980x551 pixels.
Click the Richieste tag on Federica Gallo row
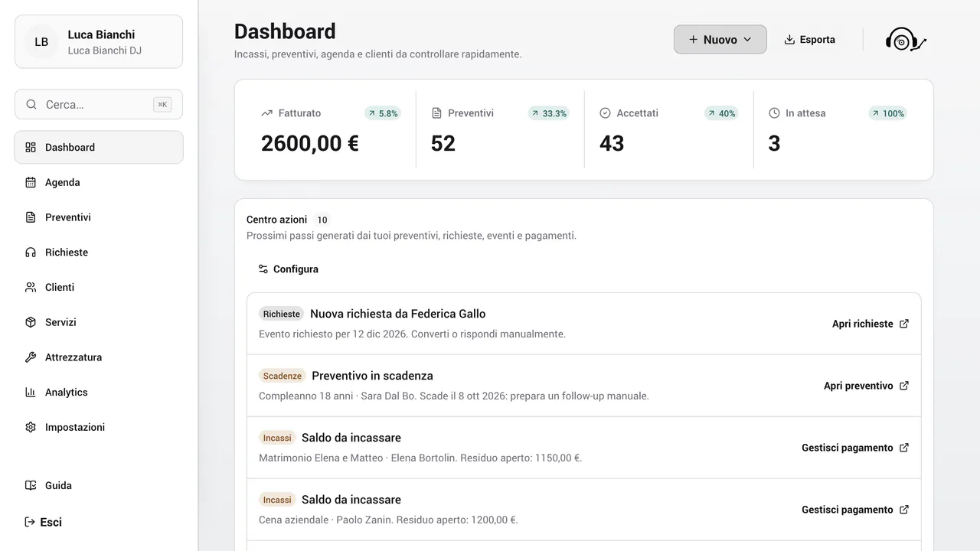282,314
